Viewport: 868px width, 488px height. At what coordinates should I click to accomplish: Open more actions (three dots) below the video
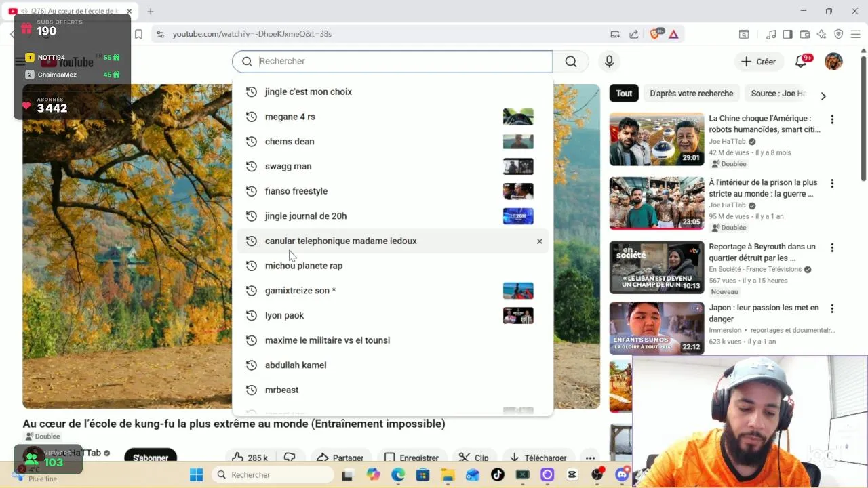pos(591,457)
